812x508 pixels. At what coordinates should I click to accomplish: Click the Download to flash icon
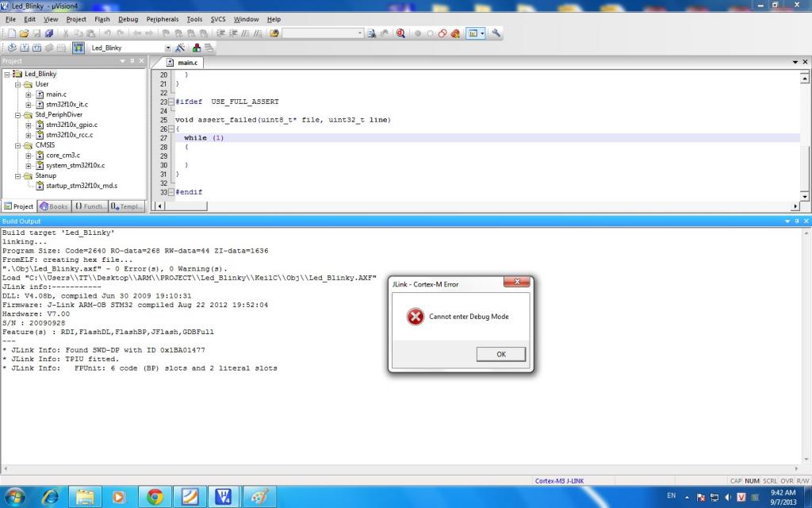tap(79, 48)
